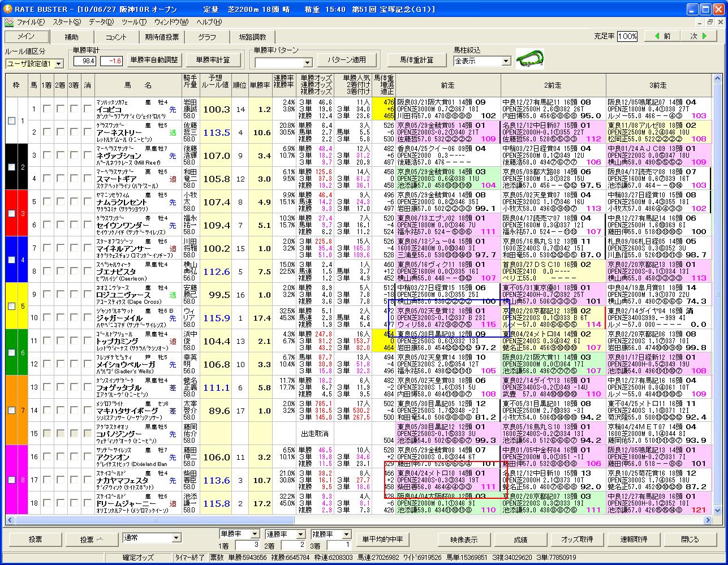Screen dimensions: 728x565
Task: Open the ルール値区分 dropdown
Action: click(x=58, y=64)
